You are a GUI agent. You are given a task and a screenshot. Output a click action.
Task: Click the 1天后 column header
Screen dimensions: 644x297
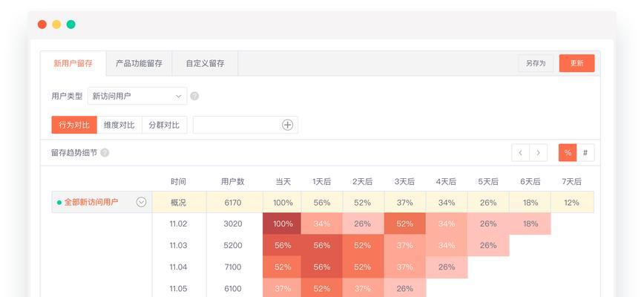[x=321, y=182]
